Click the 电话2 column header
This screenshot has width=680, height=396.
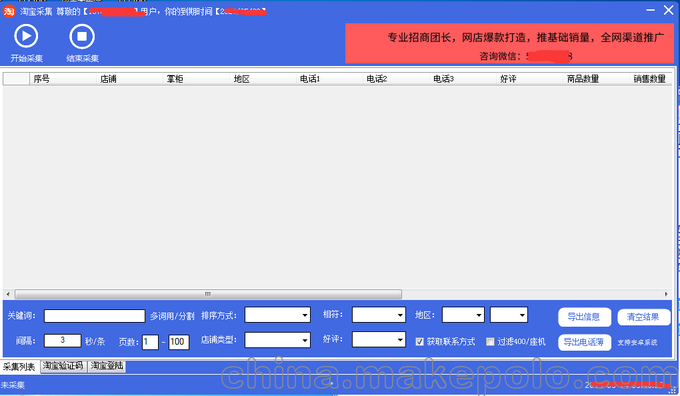tap(396, 79)
